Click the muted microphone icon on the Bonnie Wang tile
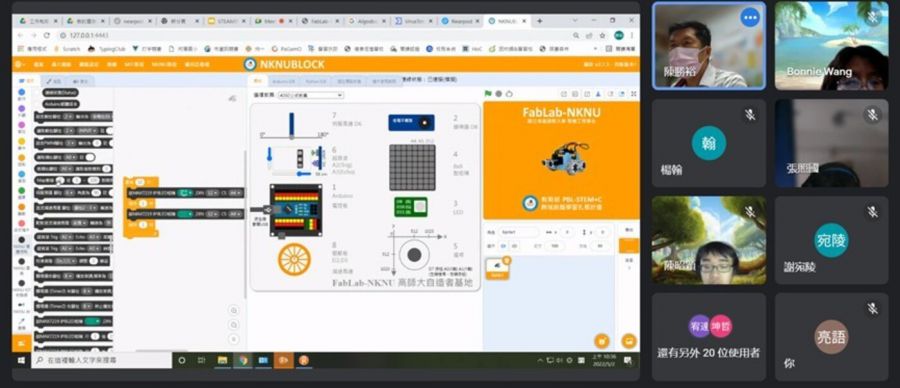Image resolution: width=900 pixels, height=388 pixels. pyautogui.click(x=872, y=18)
